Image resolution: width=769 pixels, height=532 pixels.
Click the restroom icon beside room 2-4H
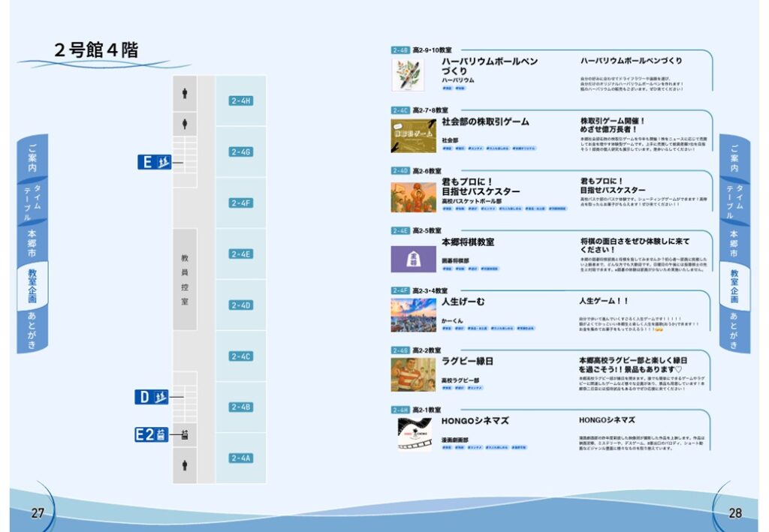185,94
